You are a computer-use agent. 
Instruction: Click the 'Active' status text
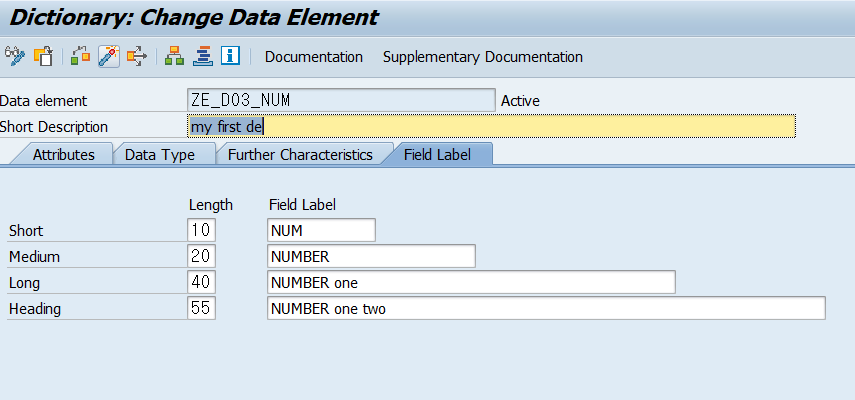coord(520,101)
